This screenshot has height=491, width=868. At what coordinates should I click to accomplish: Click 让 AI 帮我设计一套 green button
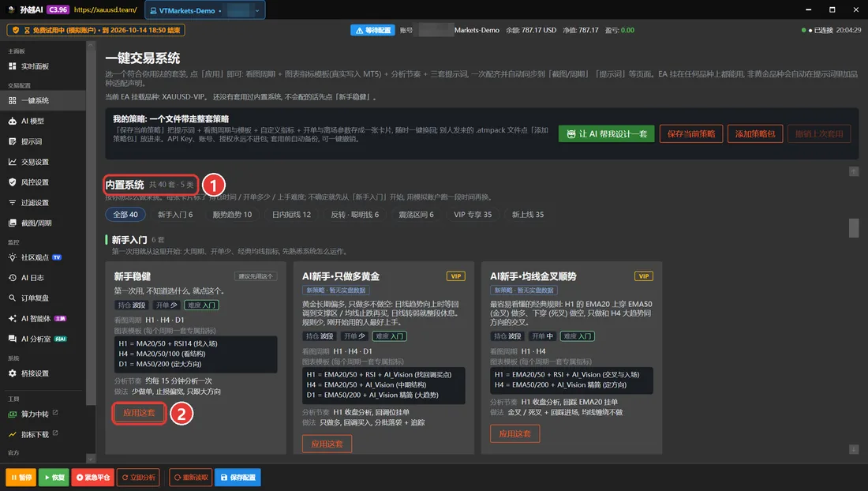[x=607, y=134]
